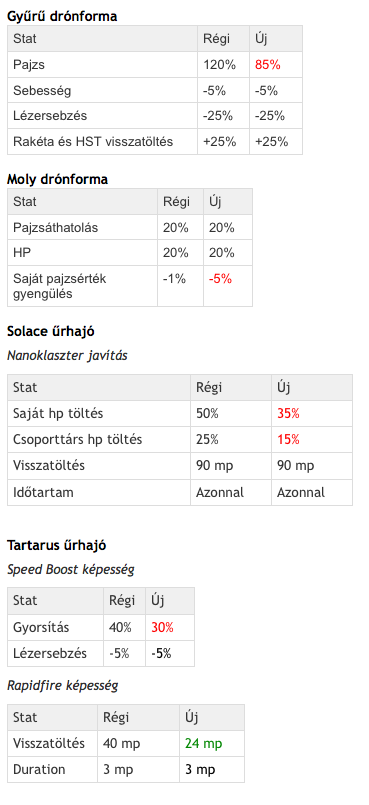369x805 pixels.
Task: Click the Lézersebzés cell in Gyűrű table
Action: point(50,116)
